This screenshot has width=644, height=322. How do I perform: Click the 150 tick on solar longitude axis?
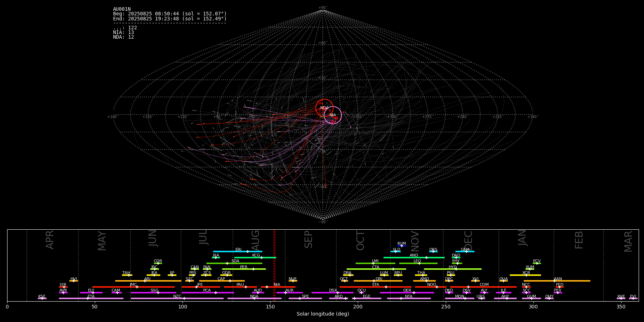(270, 307)
